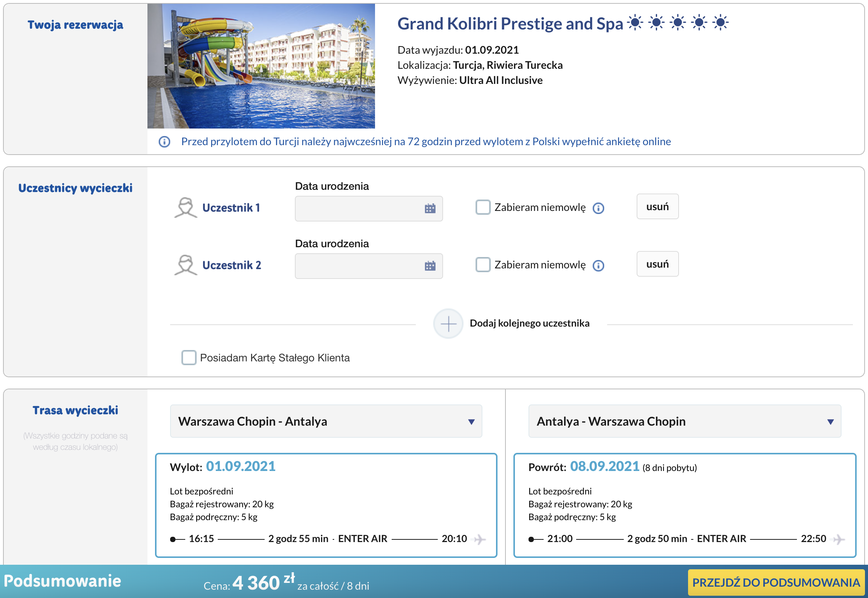Open calendar icon for Uczestnik 2 birthdate
The width and height of the screenshot is (868, 598).
pyautogui.click(x=430, y=266)
